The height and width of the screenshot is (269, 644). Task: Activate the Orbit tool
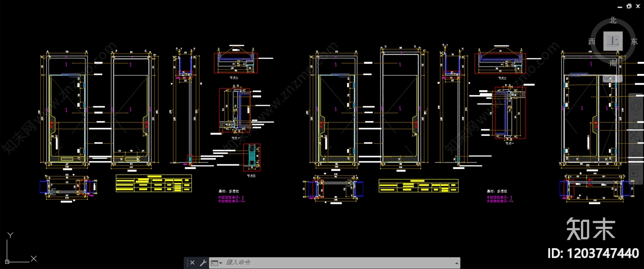635,153
